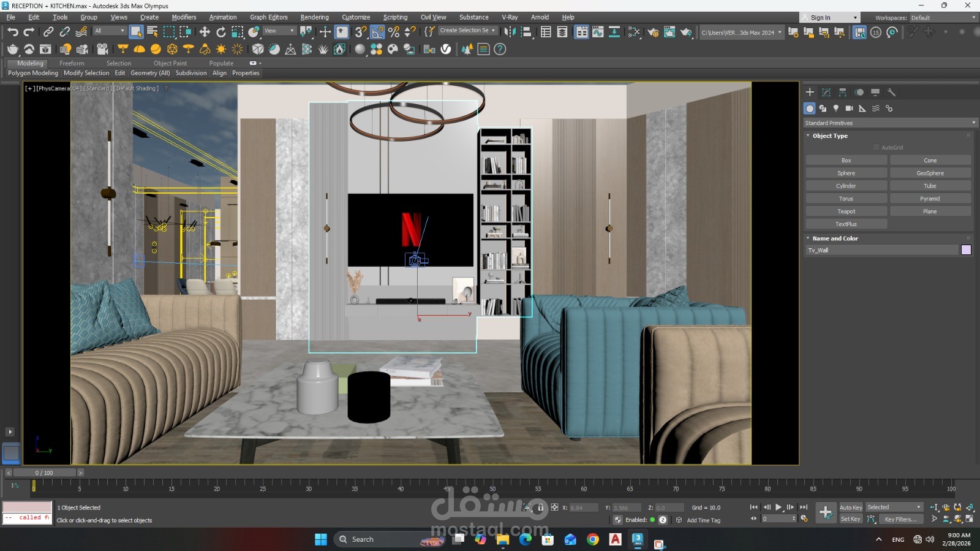Open the Render Setup teapot icon
Image resolution: width=980 pixels, height=551 pixels.
click(654, 32)
